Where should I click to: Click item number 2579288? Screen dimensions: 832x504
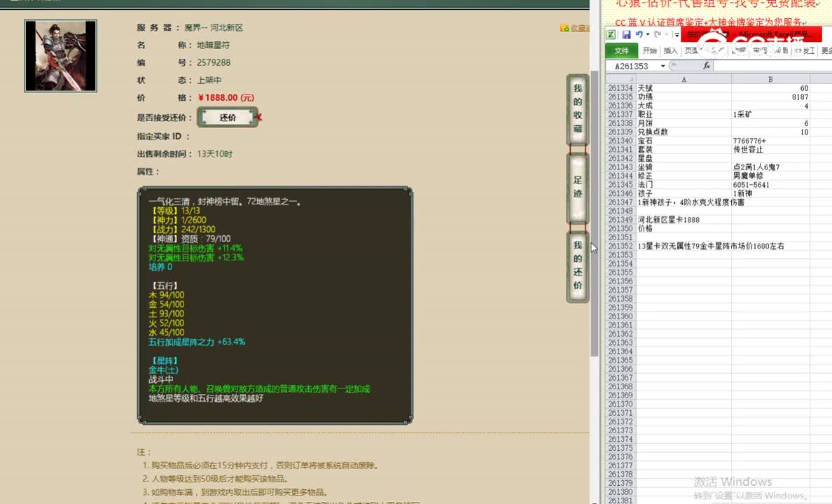(x=214, y=62)
